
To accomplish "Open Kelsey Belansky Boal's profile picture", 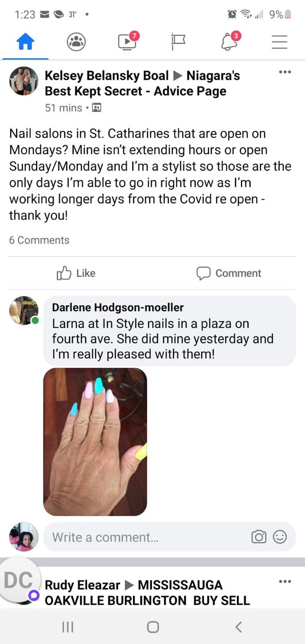I will click(x=24, y=81).
